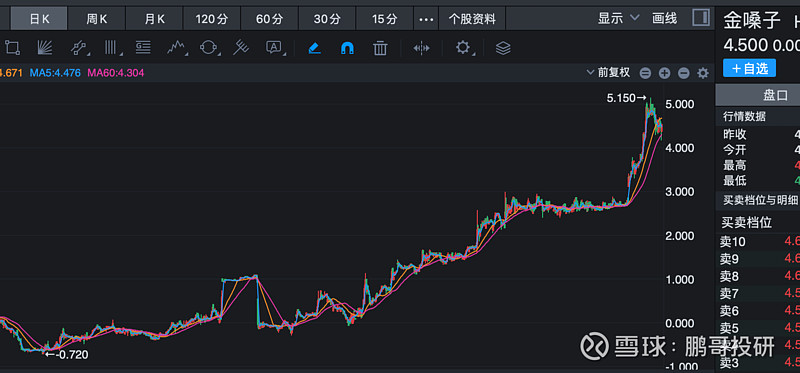Screen dimensions: 800x373
Task: Open the layers stack icon
Action: click(503, 48)
